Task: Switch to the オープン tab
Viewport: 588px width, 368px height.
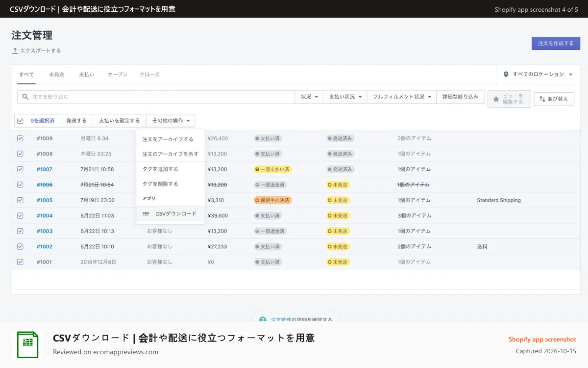Action: click(118, 75)
